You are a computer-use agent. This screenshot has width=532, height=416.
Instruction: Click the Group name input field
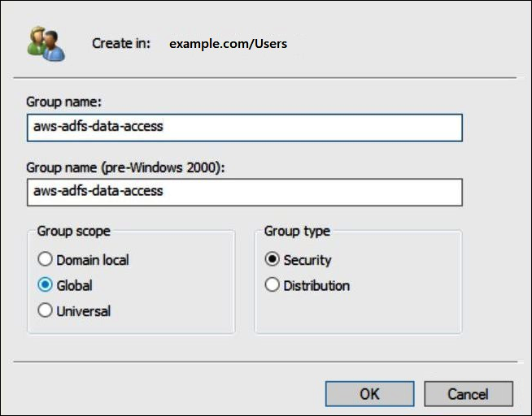tap(244, 127)
